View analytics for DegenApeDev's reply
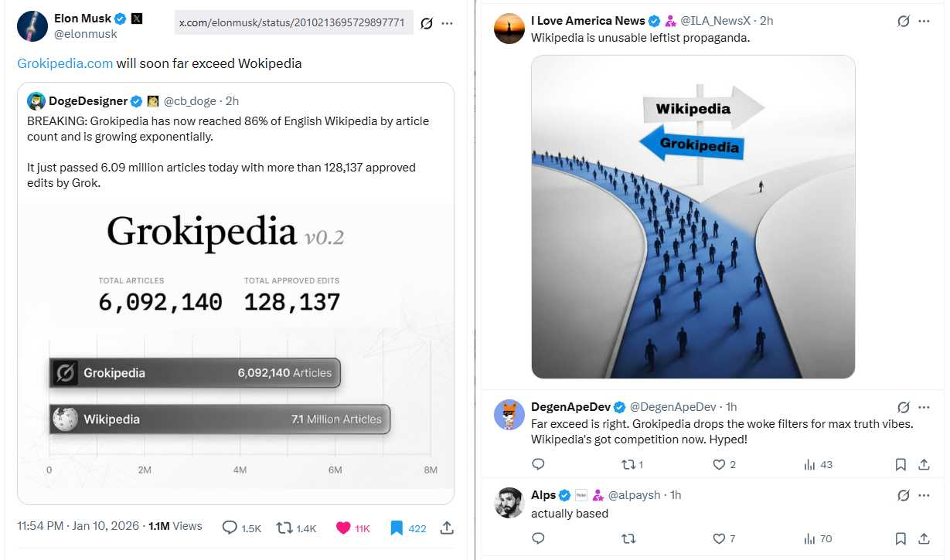Screen dimensions: 950x560 810,464
